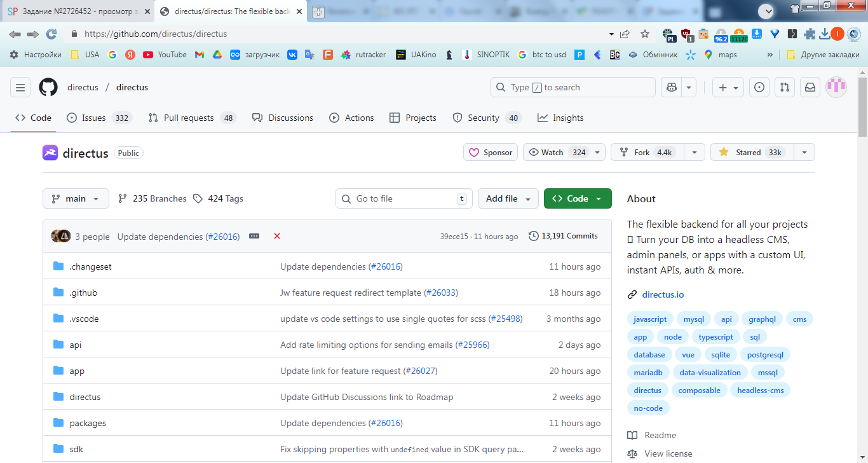Open the user avatar menu
The image size is (868, 463).
(x=836, y=88)
